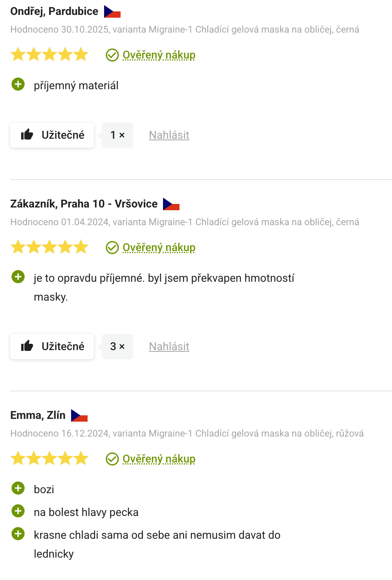
Task: Select the fifth star on Ondřej's rating
Action: click(81, 54)
